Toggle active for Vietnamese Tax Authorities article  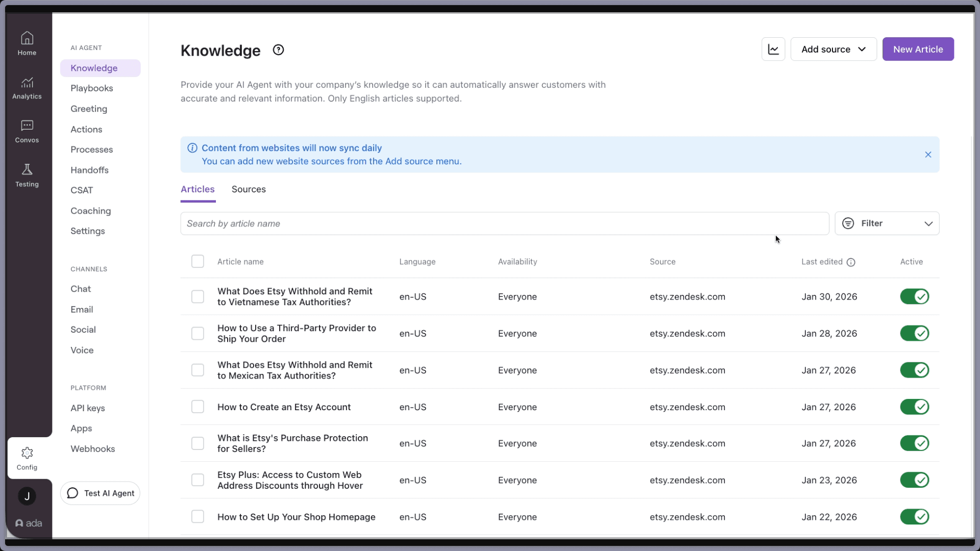[914, 296]
